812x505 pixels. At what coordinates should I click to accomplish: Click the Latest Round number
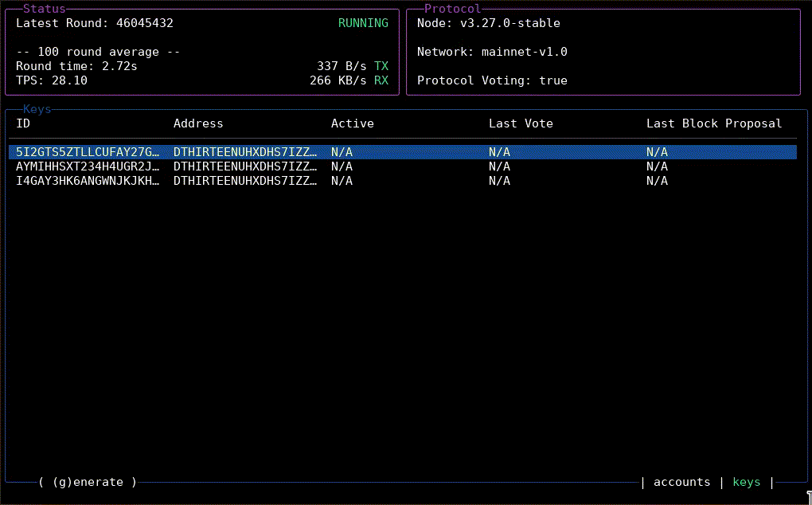tap(145, 23)
